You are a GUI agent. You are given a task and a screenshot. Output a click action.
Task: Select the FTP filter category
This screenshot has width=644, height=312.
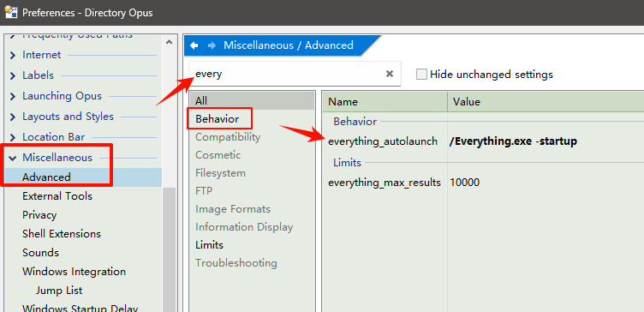pyautogui.click(x=204, y=191)
